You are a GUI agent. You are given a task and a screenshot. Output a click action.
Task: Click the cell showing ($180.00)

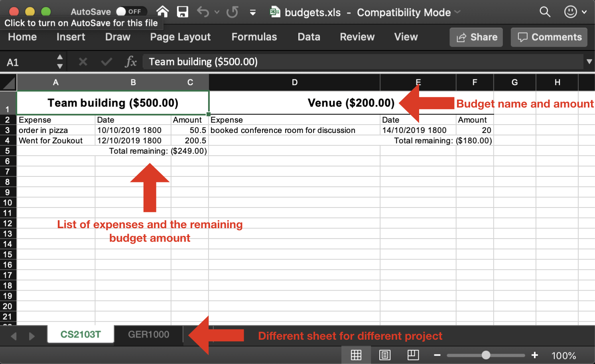click(x=475, y=141)
